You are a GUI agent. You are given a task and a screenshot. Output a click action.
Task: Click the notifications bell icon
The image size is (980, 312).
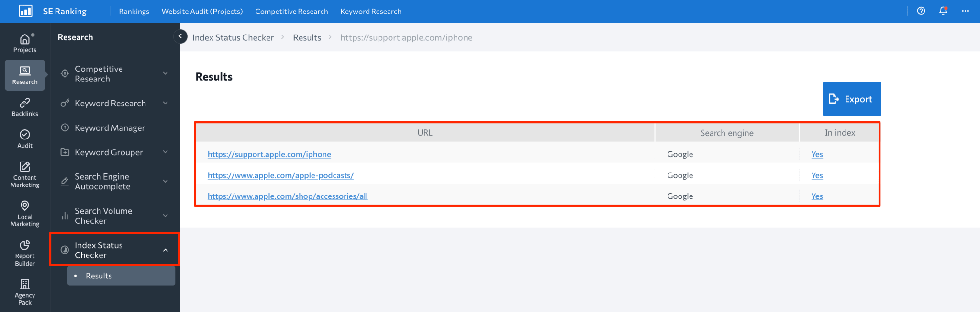(x=943, y=11)
